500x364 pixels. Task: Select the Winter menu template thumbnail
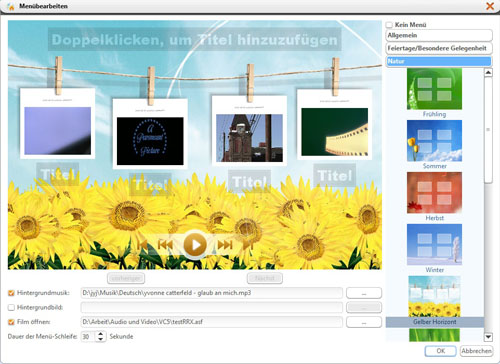434,244
